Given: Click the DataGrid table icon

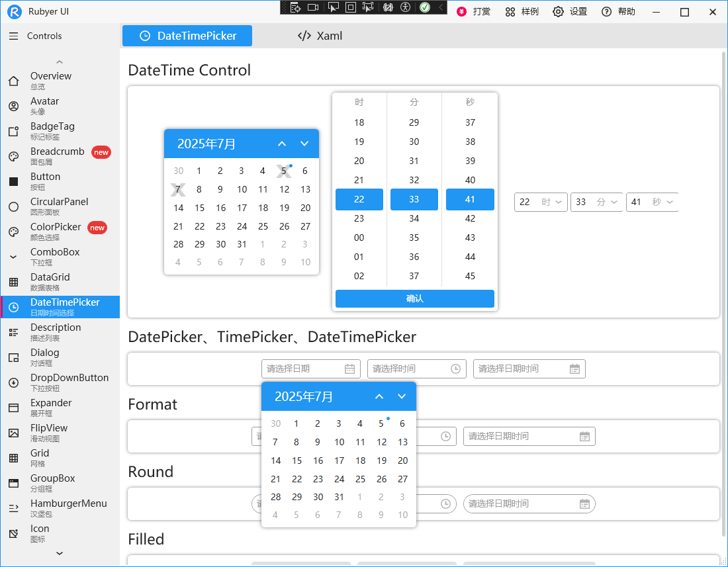Looking at the screenshot, I should (14, 282).
